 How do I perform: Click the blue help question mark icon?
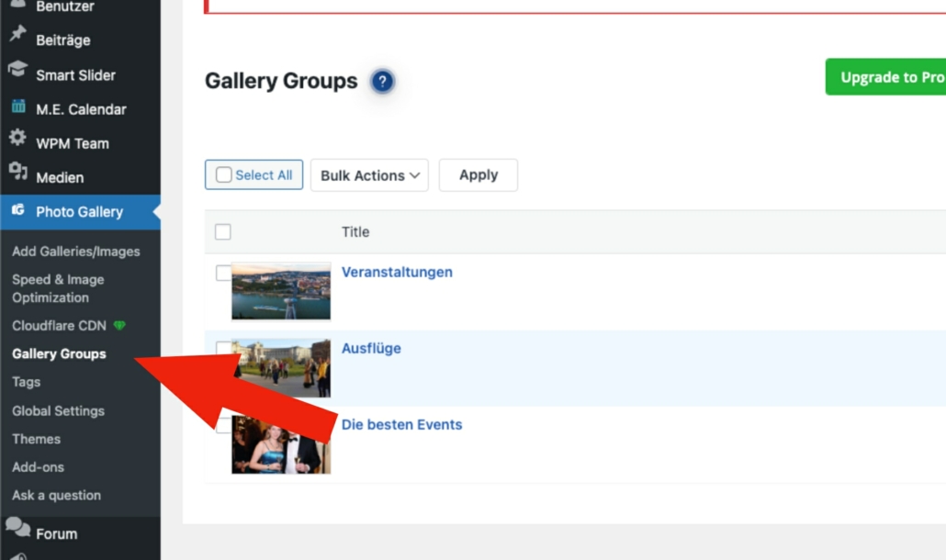point(382,82)
